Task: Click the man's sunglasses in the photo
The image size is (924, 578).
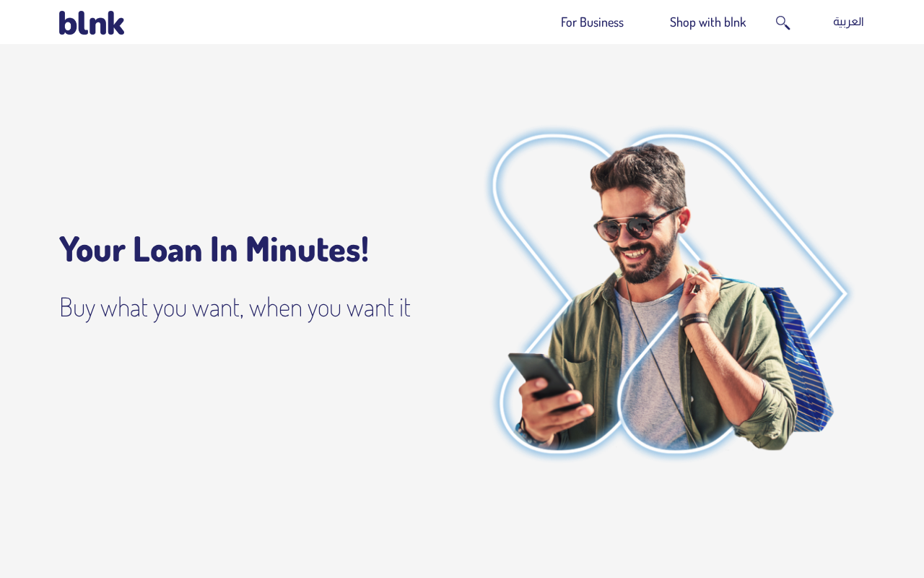Action: coord(635,225)
